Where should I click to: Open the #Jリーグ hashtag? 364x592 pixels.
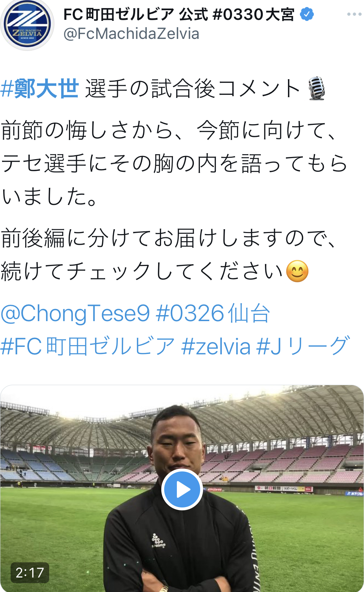pyautogui.click(x=303, y=346)
